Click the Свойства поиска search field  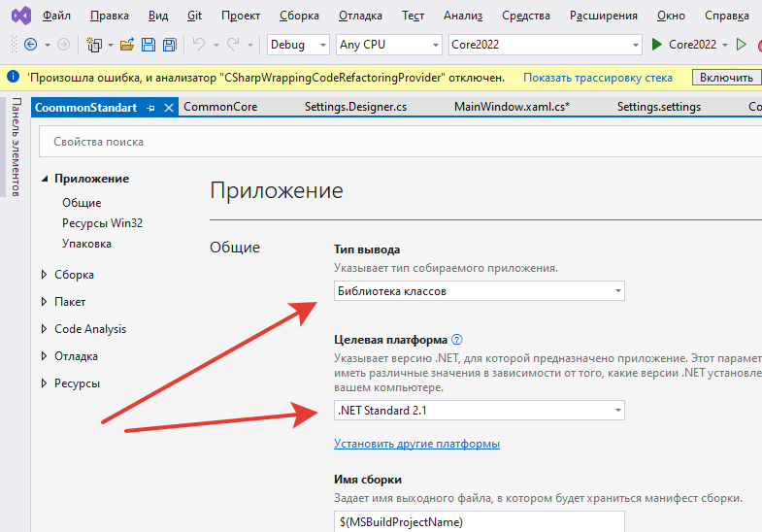[x=401, y=142]
